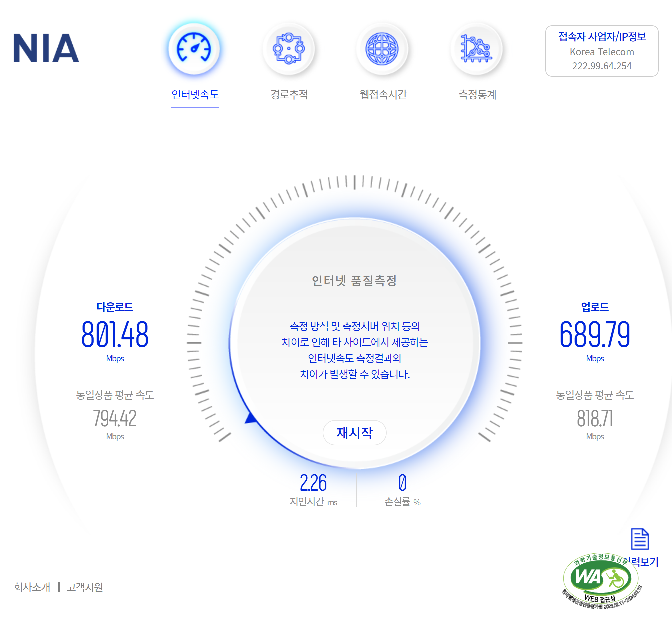Open the route trace (경로추적) icon
Image resolution: width=672 pixels, height=630 pixels.
289,49
